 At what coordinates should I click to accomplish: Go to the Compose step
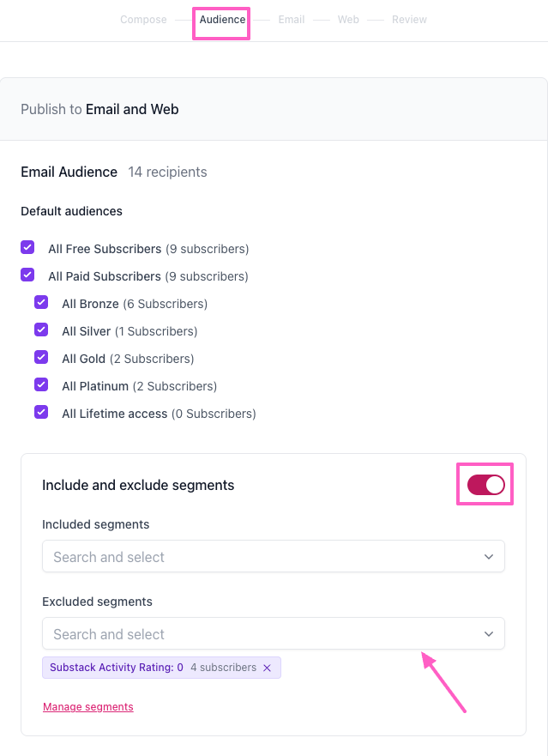(x=143, y=20)
